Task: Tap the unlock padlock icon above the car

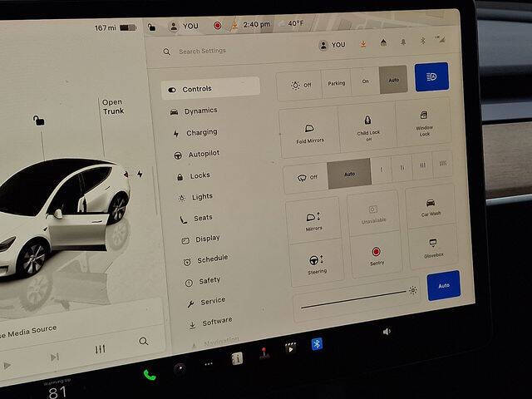Action: (38, 120)
